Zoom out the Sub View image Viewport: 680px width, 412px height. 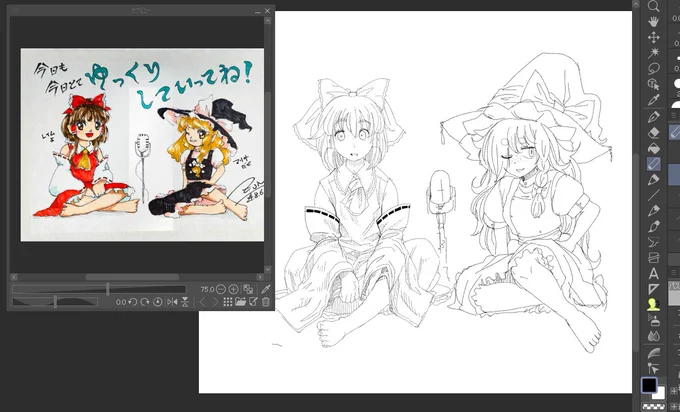[221, 289]
